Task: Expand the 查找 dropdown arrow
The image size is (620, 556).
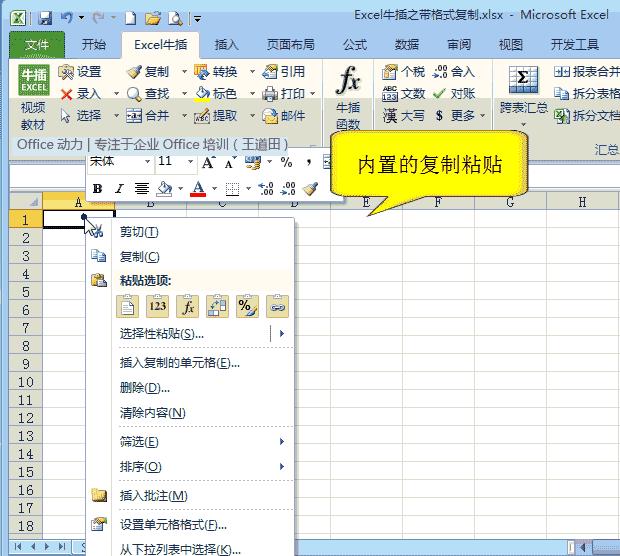Action: (184, 94)
